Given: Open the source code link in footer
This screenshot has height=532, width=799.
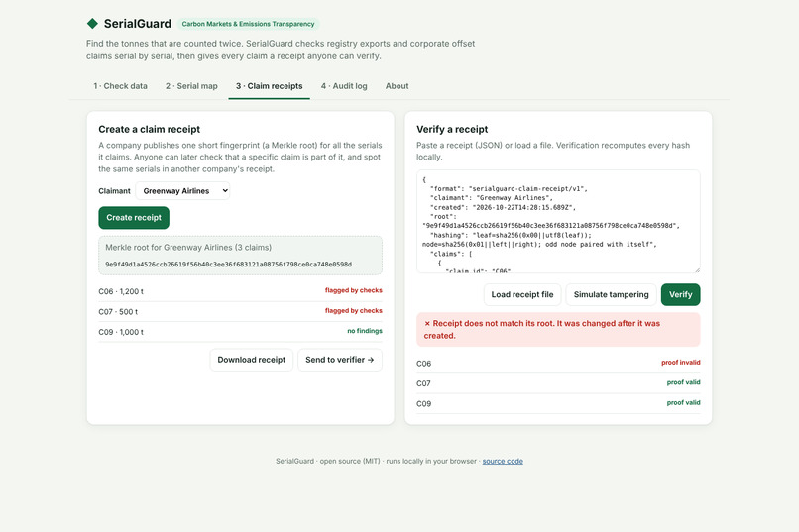Looking at the screenshot, I should (x=503, y=461).
